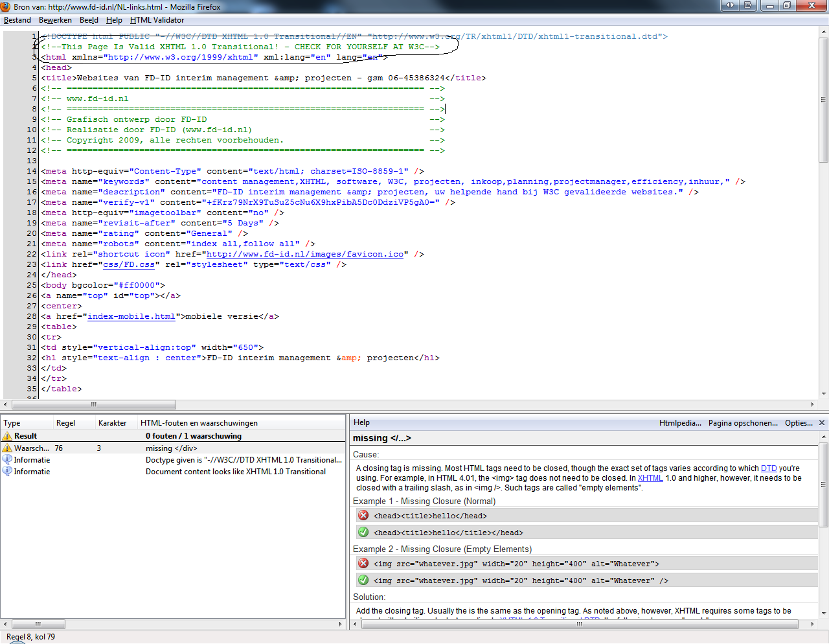Click Pagina opschonen... button

[743, 422]
